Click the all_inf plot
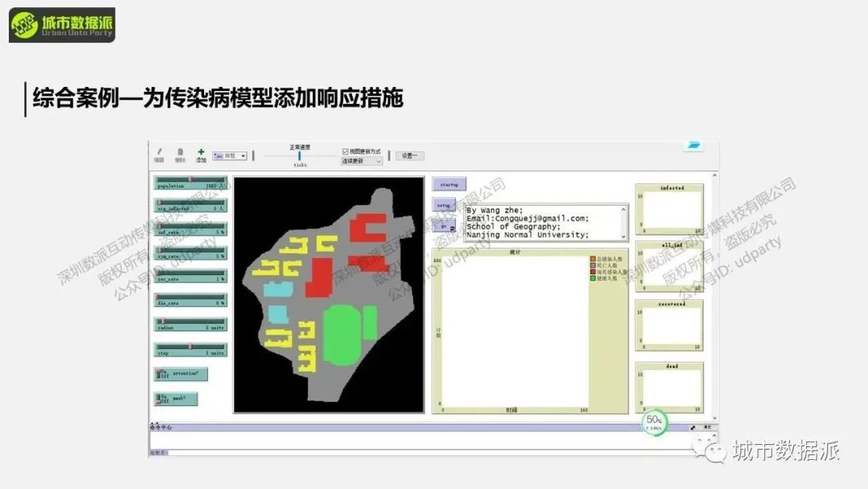The width and height of the screenshot is (868, 489). pos(669,267)
